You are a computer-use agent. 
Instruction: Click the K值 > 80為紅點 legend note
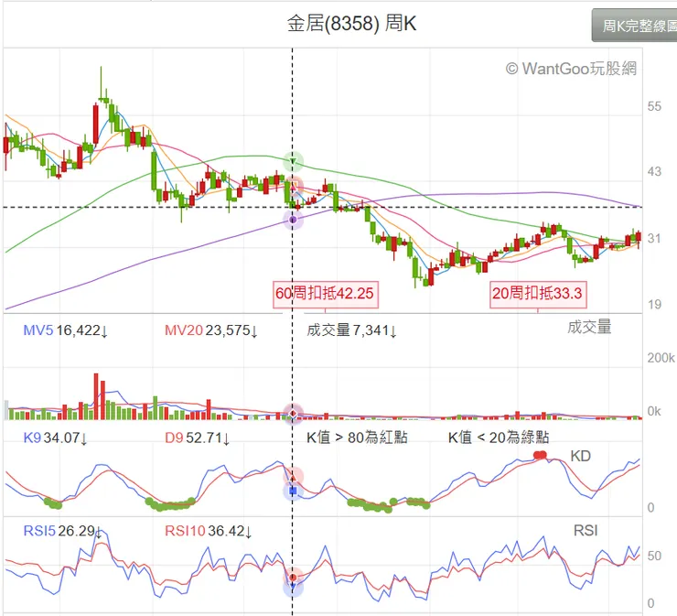coord(357,438)
